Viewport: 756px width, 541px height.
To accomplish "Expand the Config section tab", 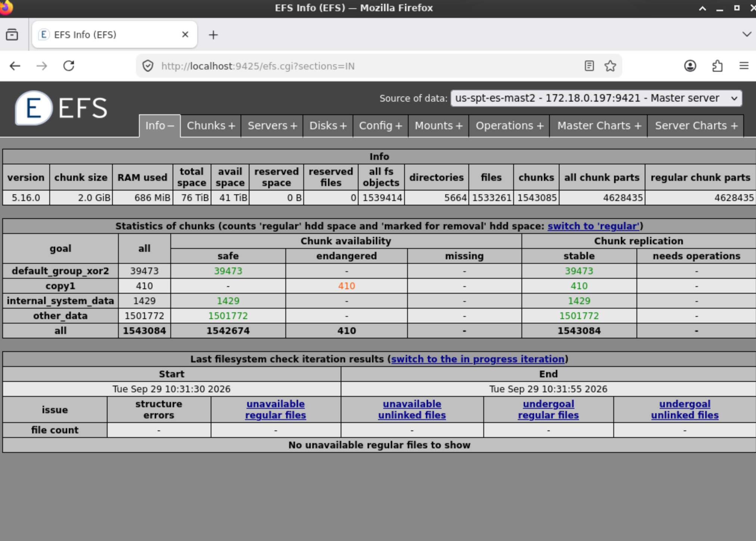I will tap(380, 126).
